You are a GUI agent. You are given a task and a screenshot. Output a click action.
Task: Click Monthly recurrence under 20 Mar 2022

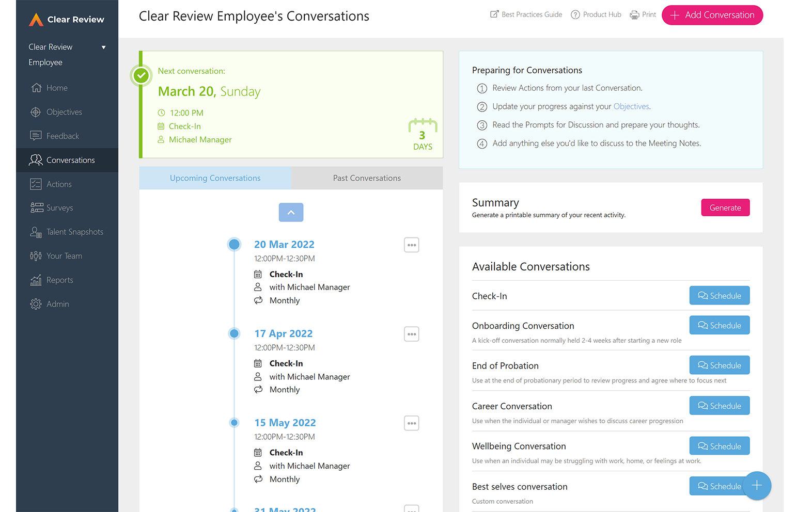click(285, 300)
